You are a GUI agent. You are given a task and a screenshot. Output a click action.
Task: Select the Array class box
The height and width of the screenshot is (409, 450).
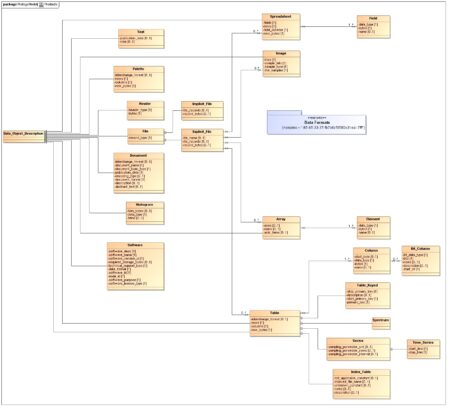(x=281, y=228)
